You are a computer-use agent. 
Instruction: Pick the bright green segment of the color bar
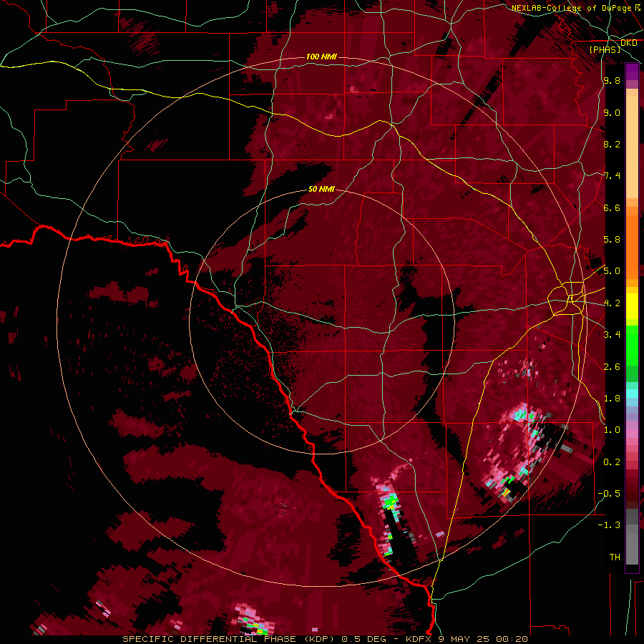click(x=632, y=345)
